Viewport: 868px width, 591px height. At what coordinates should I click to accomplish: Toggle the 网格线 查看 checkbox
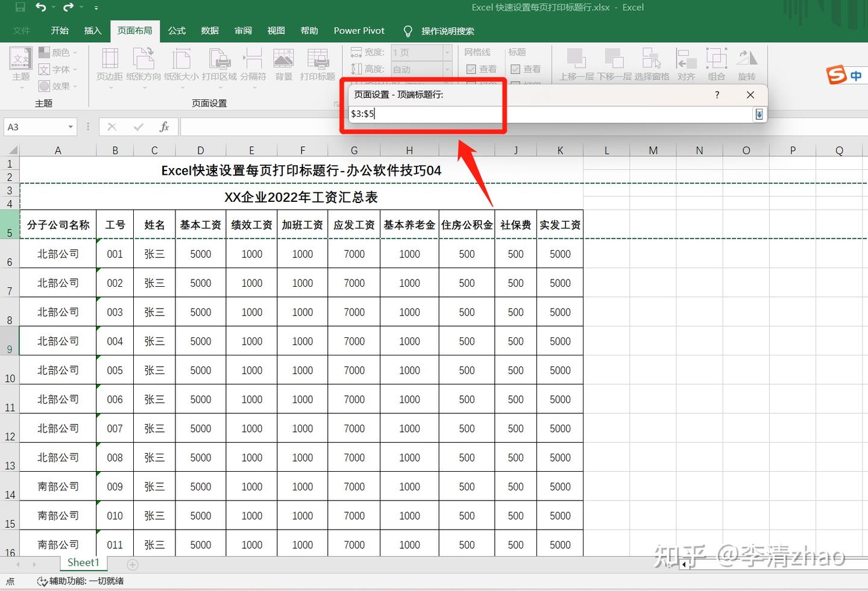tap(471, 69)
